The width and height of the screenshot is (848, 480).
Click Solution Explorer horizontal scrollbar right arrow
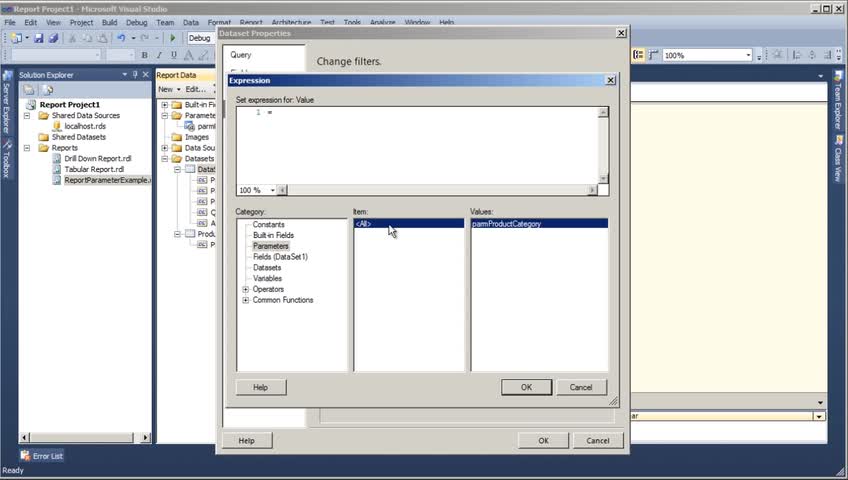click(145, 437)
